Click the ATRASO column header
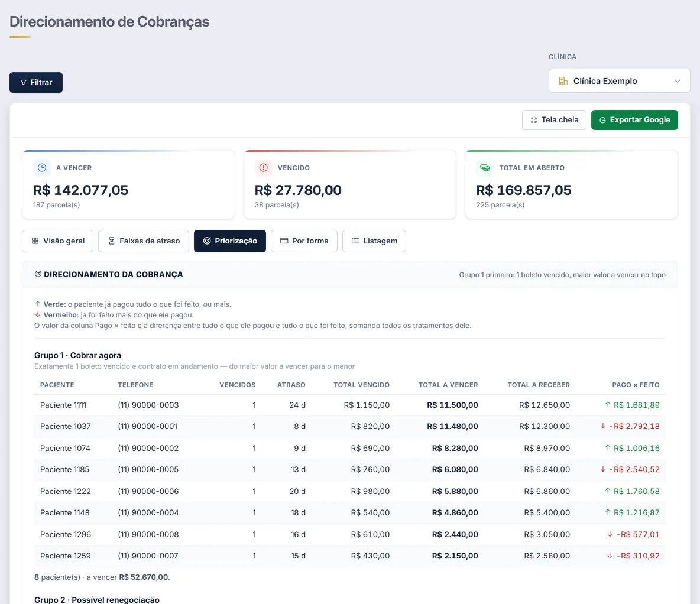The height and width of the screenshot is (604, 700). tap(291, 385)
